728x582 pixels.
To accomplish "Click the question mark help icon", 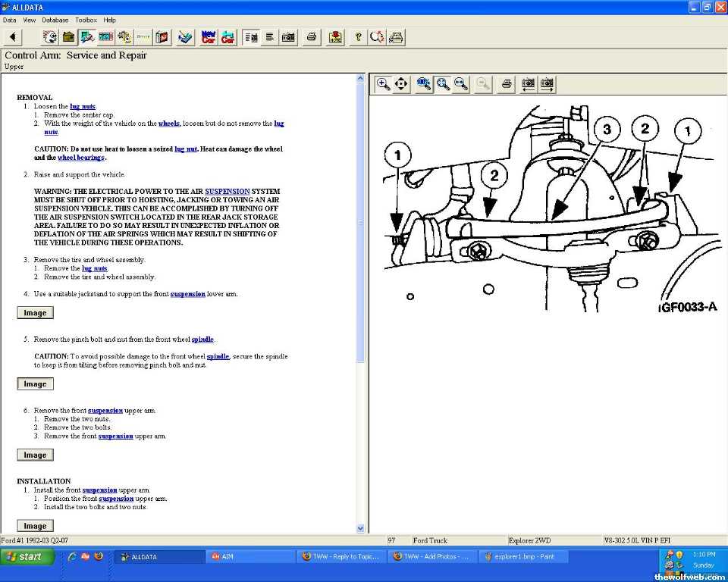I will tap(358, 36).
